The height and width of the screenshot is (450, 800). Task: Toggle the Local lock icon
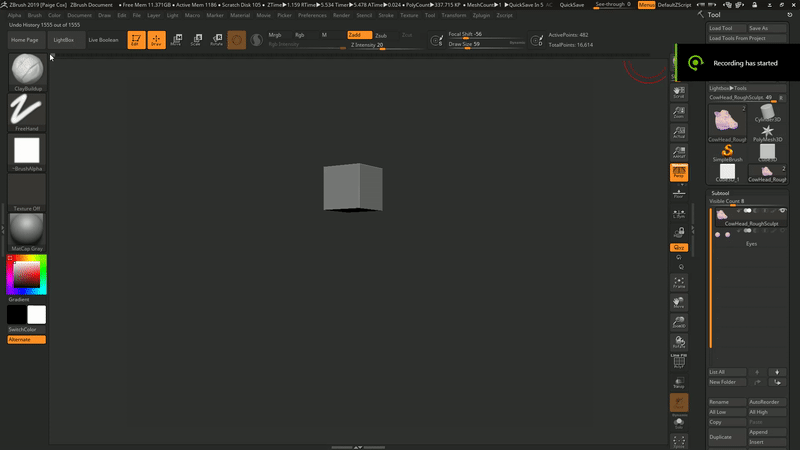pos(679,233)
